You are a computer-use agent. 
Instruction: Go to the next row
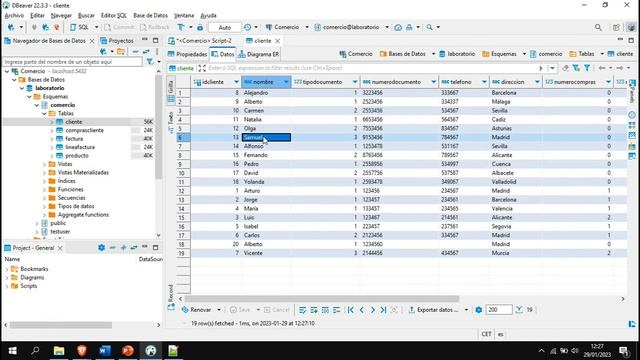click(x=373, y=310)
